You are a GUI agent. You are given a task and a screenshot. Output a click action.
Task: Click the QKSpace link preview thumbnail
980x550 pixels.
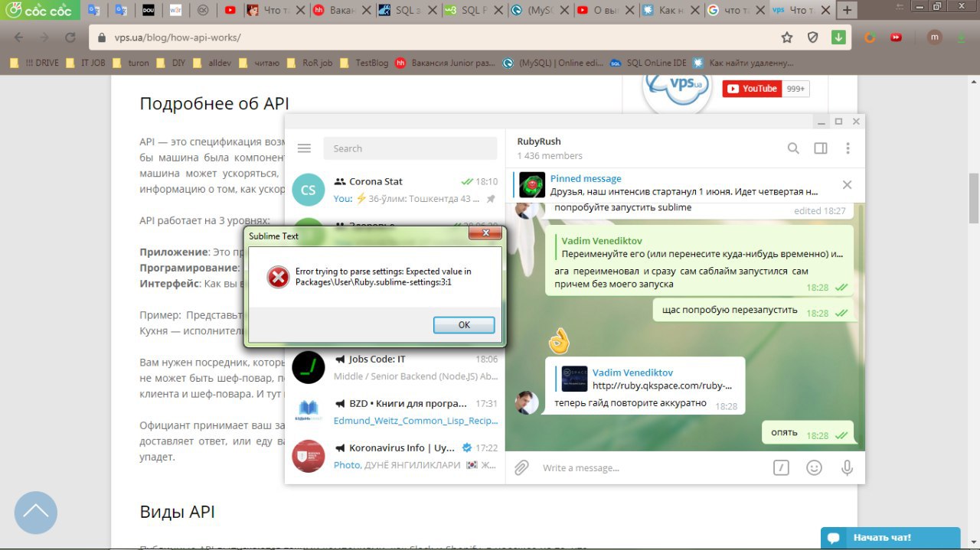pos(574,379)
